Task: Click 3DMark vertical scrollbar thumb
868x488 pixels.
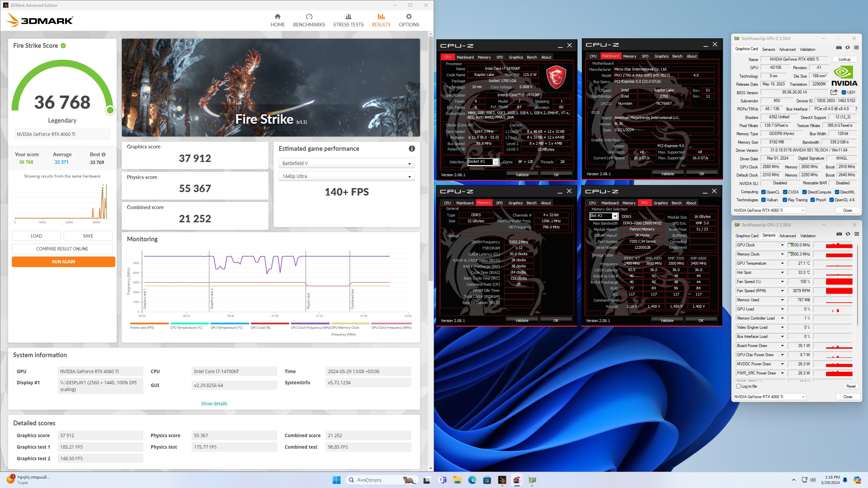Action: pyautogui.click(x=431, y=159)
